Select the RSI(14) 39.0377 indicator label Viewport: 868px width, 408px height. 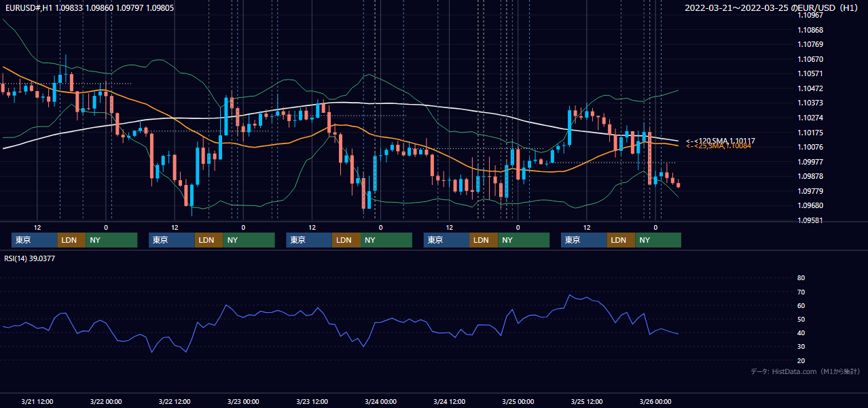[x=30, y=258]
